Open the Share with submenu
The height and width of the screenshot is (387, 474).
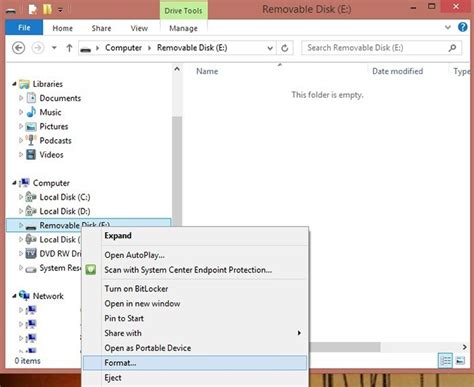point(195,333)
